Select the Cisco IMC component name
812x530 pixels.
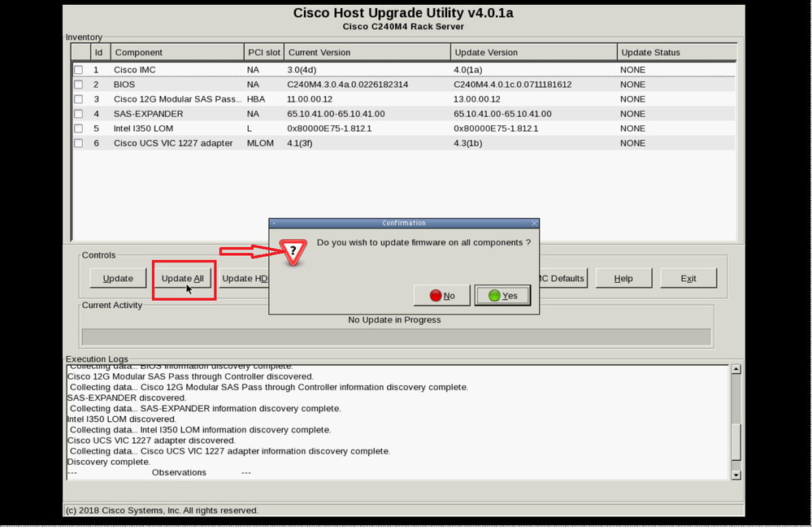coord(135,70)
